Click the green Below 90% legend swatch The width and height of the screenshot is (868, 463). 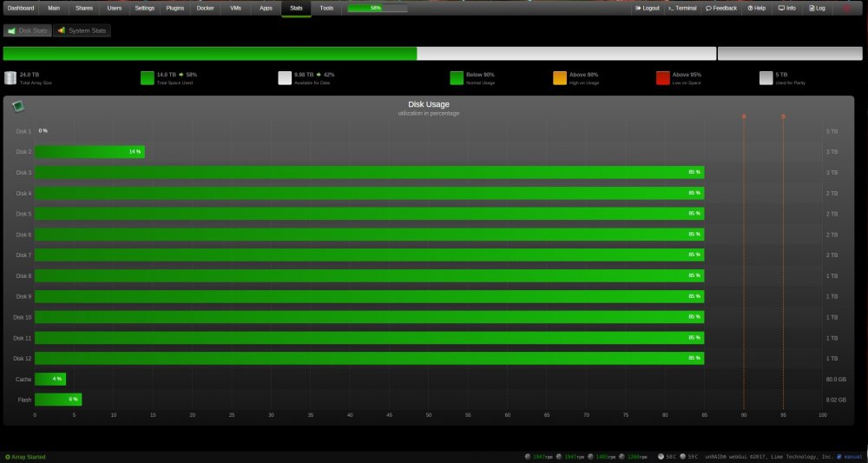pyautogui.click(x=457, y=77)
